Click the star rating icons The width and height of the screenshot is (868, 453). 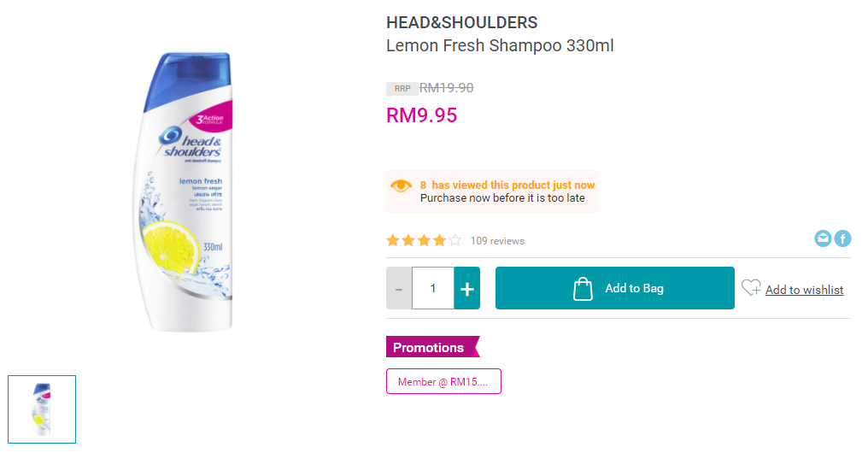(x=424, y=241)
